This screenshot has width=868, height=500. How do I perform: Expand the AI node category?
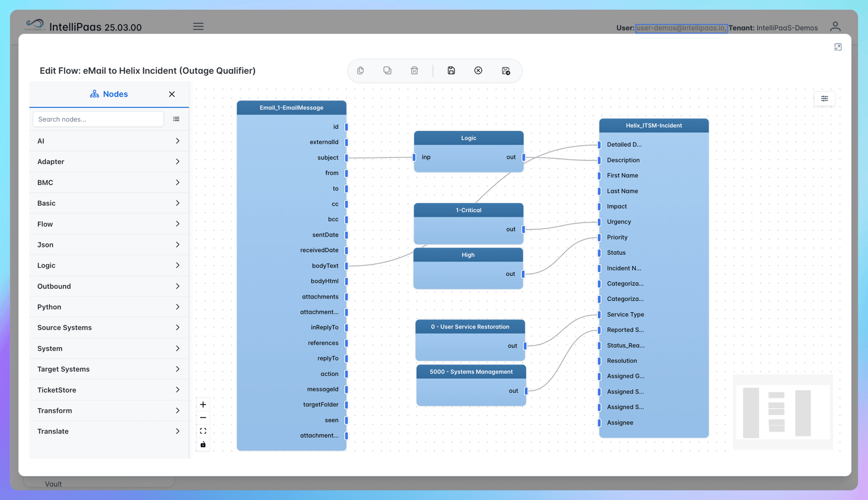point(108,141)
